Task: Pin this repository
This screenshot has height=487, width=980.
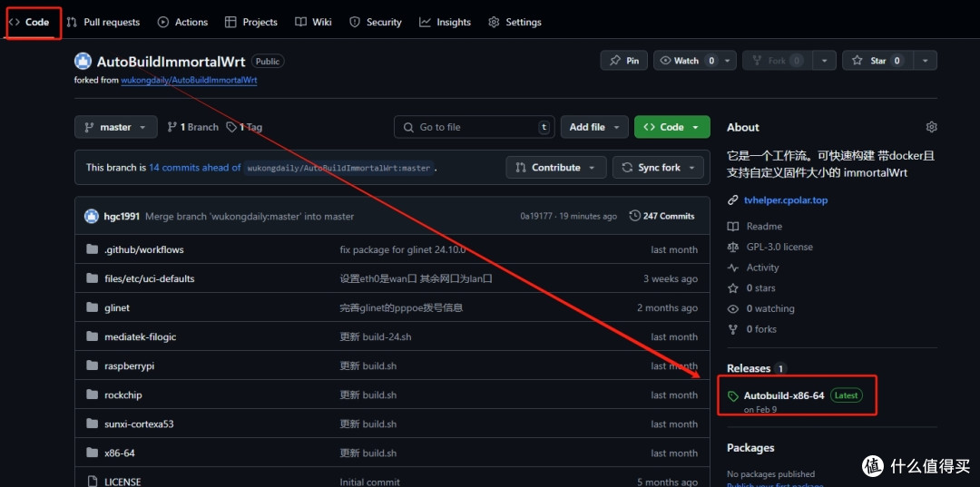Action: pyautogui.click(x=623, y=61)
